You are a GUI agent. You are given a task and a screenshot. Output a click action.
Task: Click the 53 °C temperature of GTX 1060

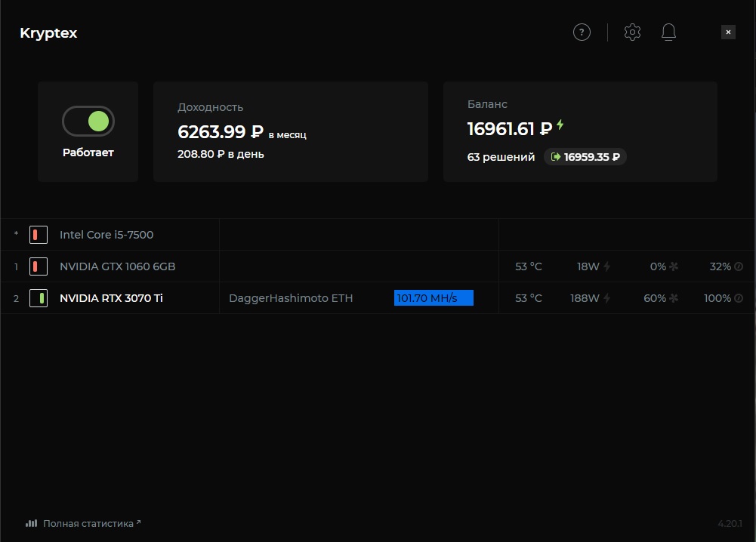(x=529, y=266)
